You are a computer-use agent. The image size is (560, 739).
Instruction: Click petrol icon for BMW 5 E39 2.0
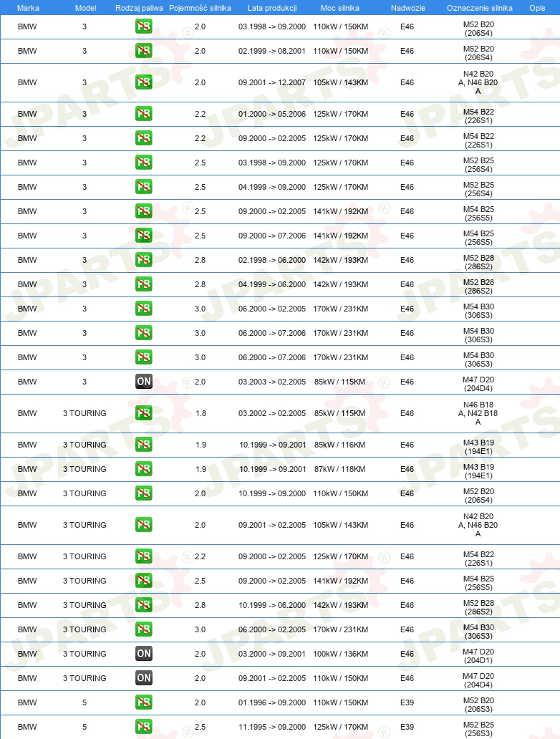(144, 702)
